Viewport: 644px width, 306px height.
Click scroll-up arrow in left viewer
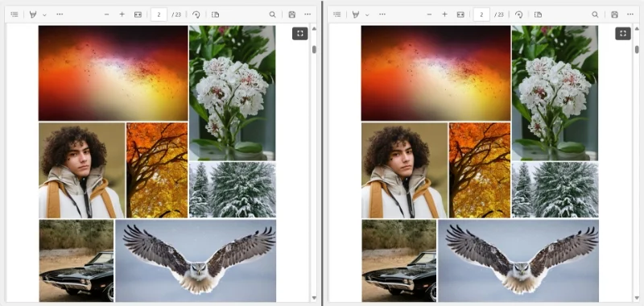click(314, 29)
